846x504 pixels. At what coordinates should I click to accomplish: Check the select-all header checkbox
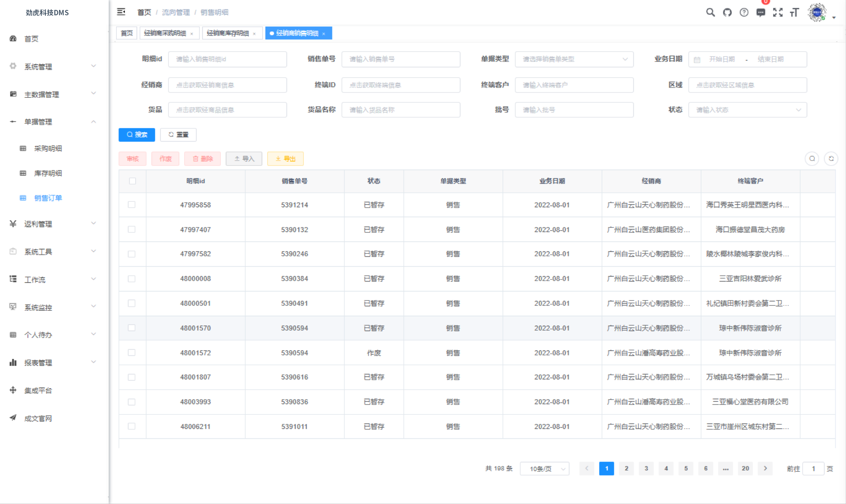pos(132,181)
